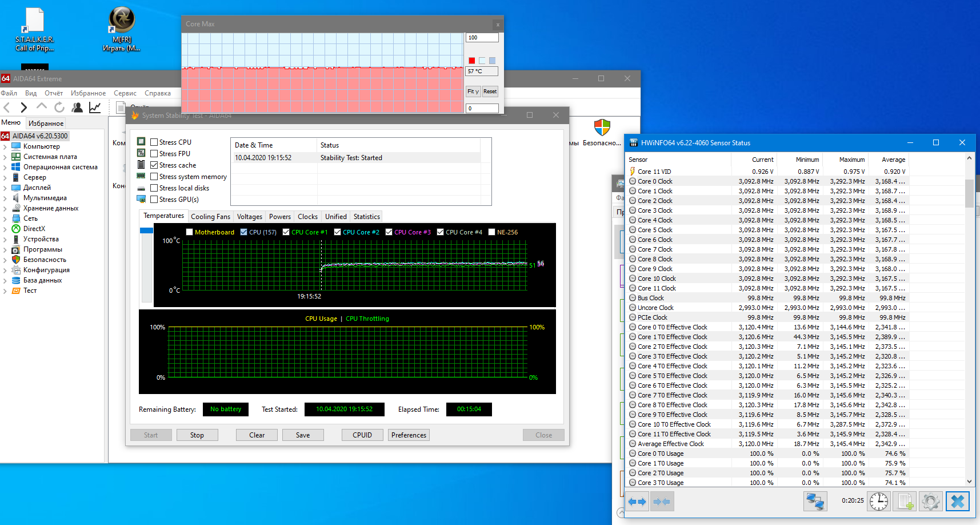Expand the Сеть tree node
Viewport: 980px width, 525px height.
click(x=5, y=219)
